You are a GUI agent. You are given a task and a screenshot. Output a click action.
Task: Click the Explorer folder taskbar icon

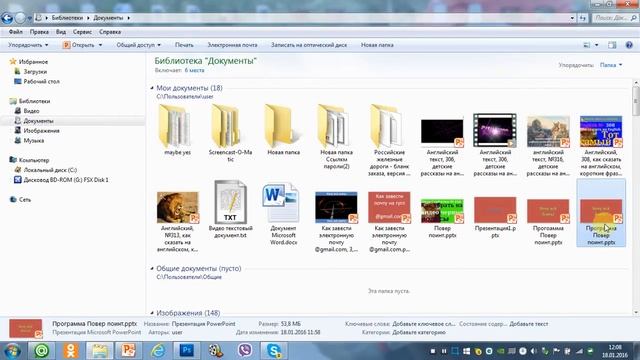[100, 351]
